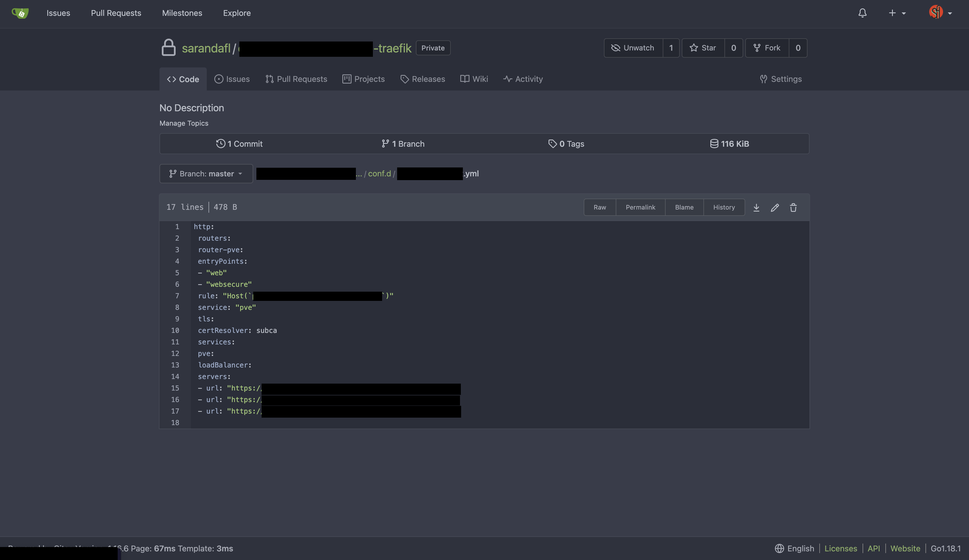The width and height of the screenshot is (969, 560).
Task: Click the Gitea logo home icon
Action: [x=20, y=13]
